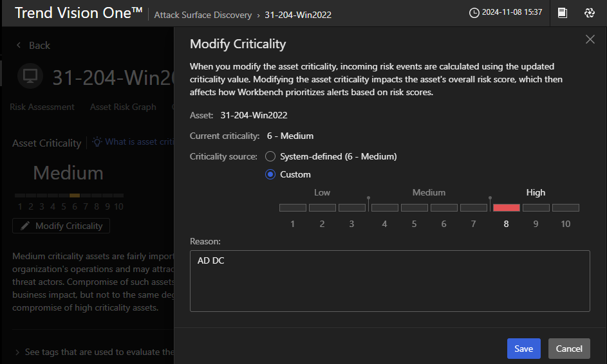Open the Asset Risk Graph tab
Image resolution: width=607 pixels, height=364 pixels.
pos(123,107)
